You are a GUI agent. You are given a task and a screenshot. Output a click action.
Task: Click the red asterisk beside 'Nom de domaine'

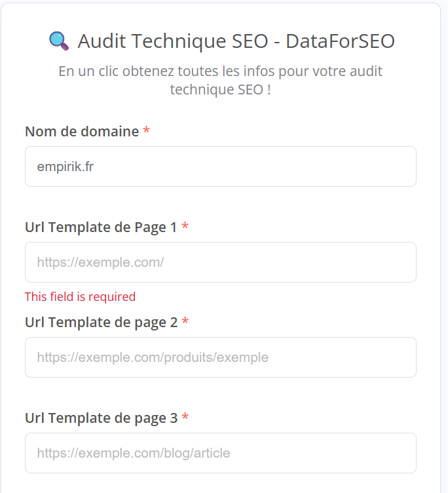tap(146, 131)
